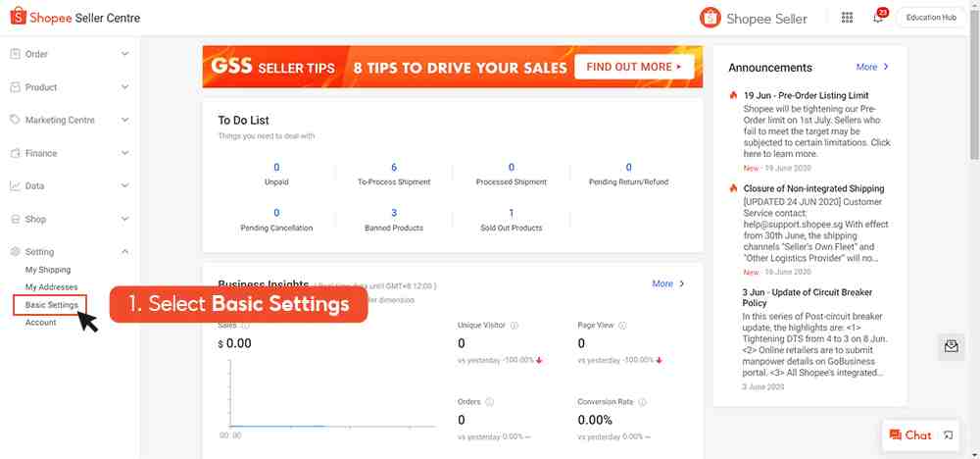
Task: Click the Sales info icon
Action: [246, 326]
